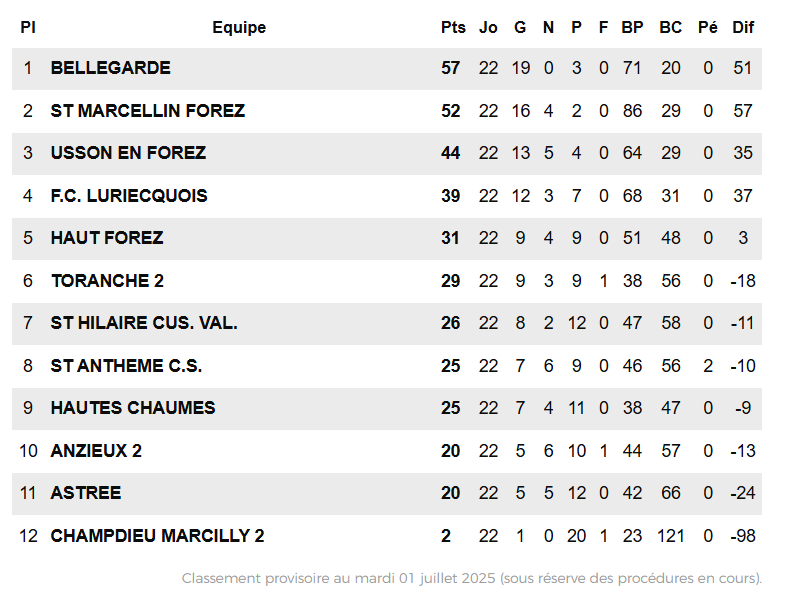Click the BC column header

671,27
